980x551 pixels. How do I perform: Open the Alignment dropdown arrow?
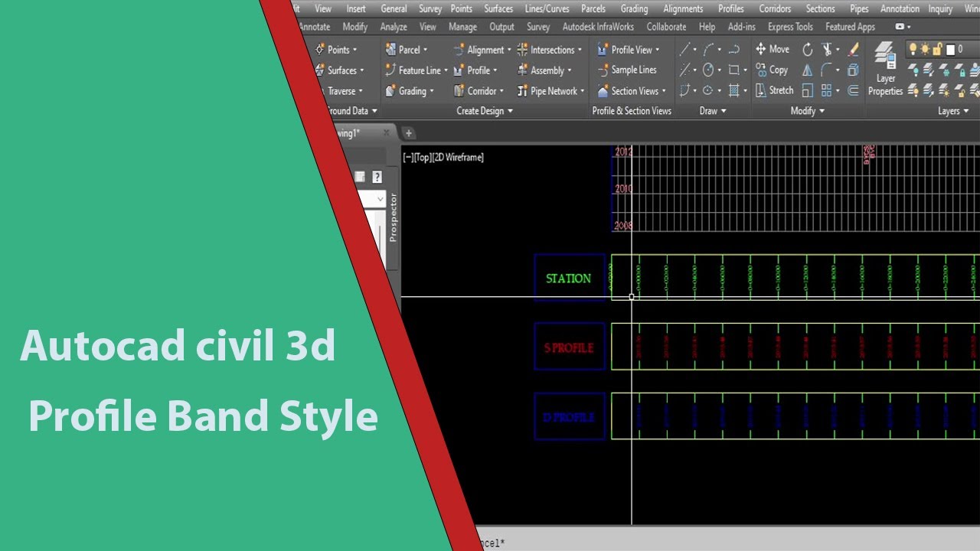coord(510,51)
